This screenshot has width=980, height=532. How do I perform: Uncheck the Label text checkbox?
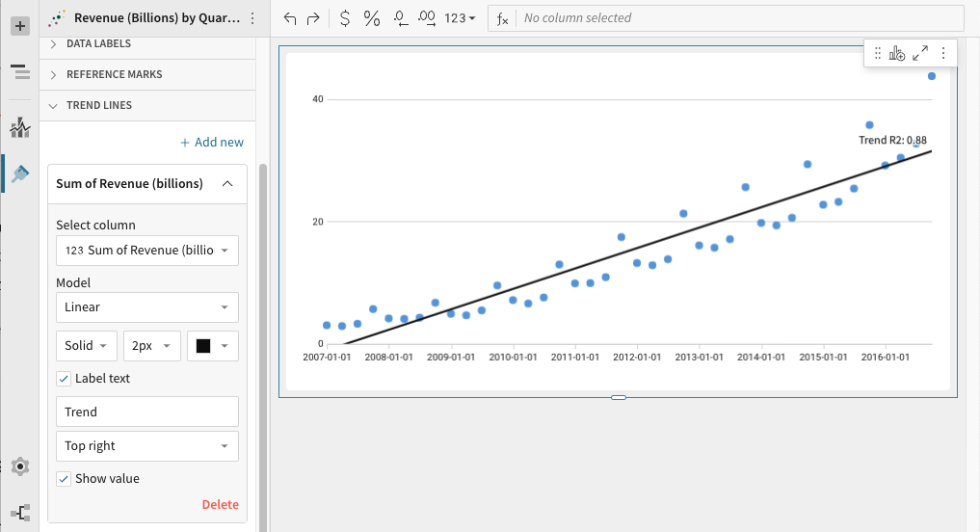click(x=64, y=379)
